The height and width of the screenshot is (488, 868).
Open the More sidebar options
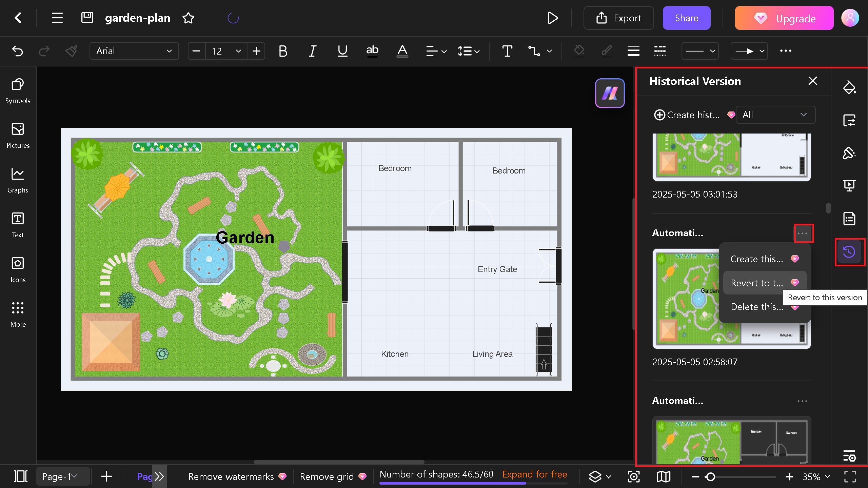(18, 314)
